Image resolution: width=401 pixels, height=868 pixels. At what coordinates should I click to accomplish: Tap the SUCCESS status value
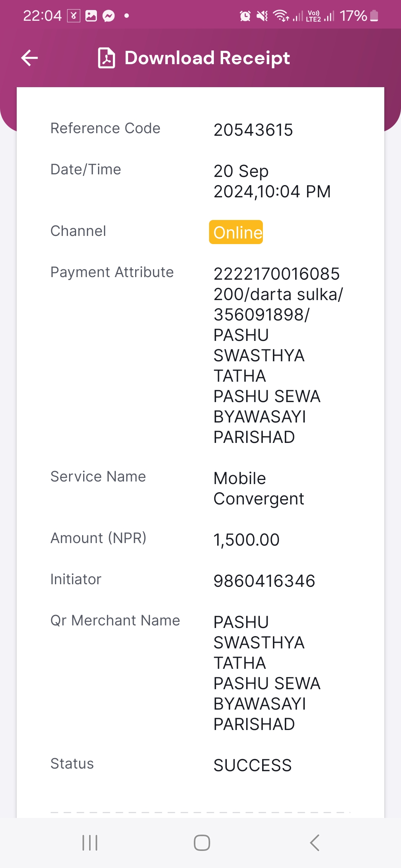tap(253, 765)
